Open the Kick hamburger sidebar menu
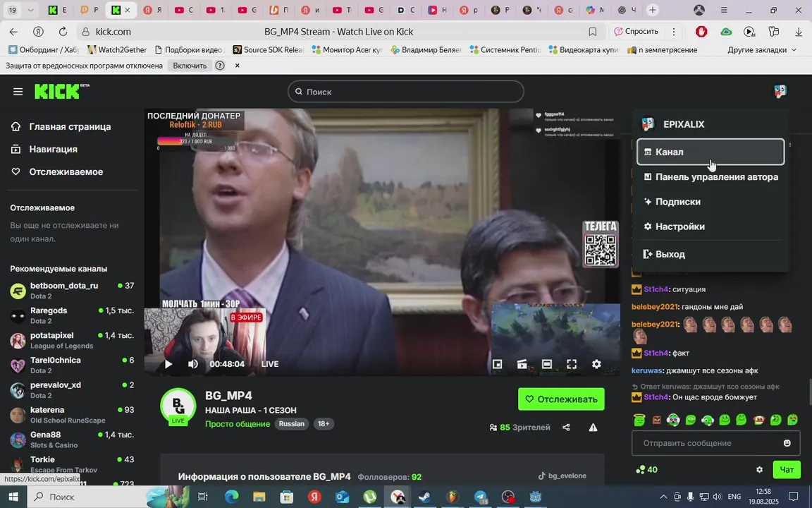Viewport: 812px width, 508px height. pyautogui.click(x=18, y=92)
